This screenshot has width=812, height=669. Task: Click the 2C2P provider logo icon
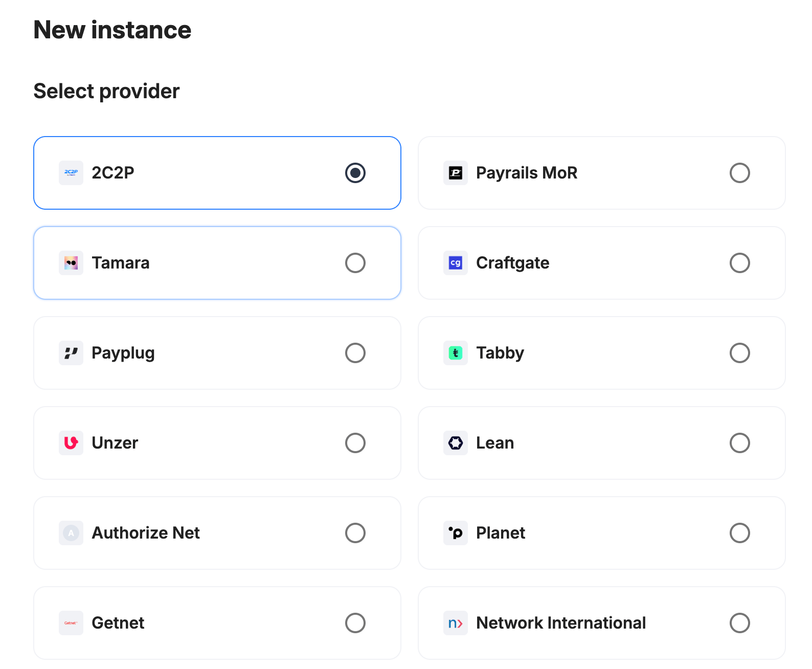[x=71, y=173]
